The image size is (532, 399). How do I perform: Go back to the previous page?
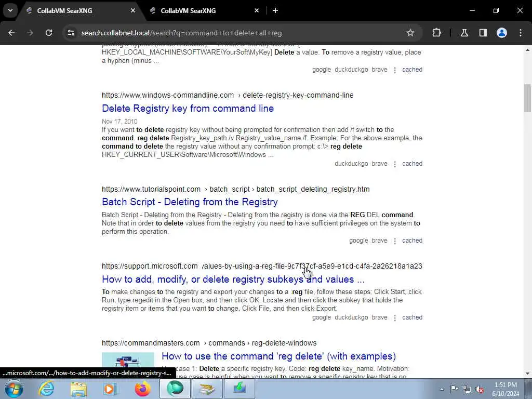11,33
